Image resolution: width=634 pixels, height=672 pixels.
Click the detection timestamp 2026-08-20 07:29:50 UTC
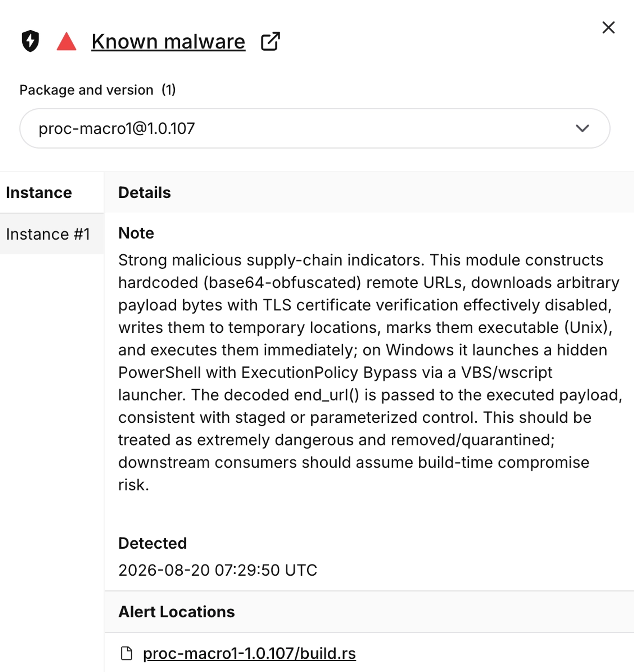(218, 570)
